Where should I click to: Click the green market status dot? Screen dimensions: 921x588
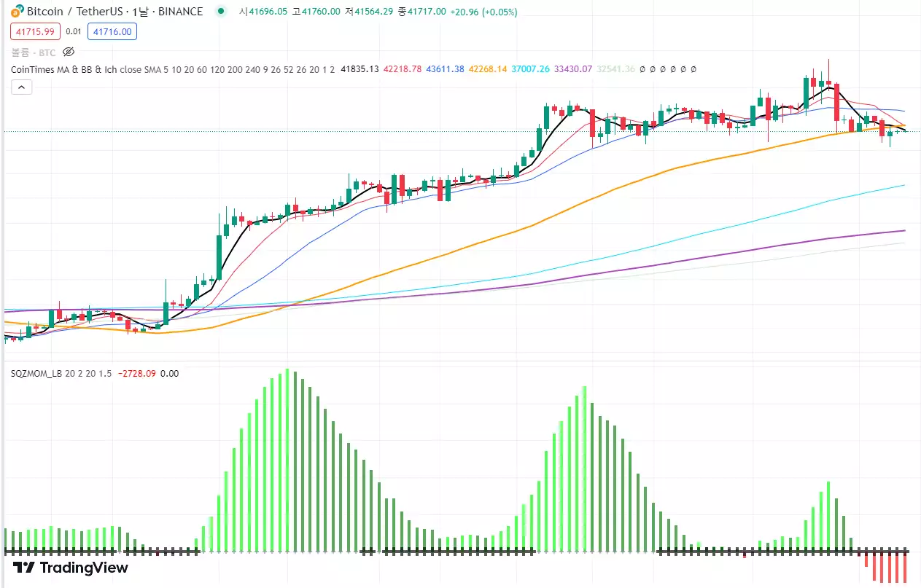220,12
